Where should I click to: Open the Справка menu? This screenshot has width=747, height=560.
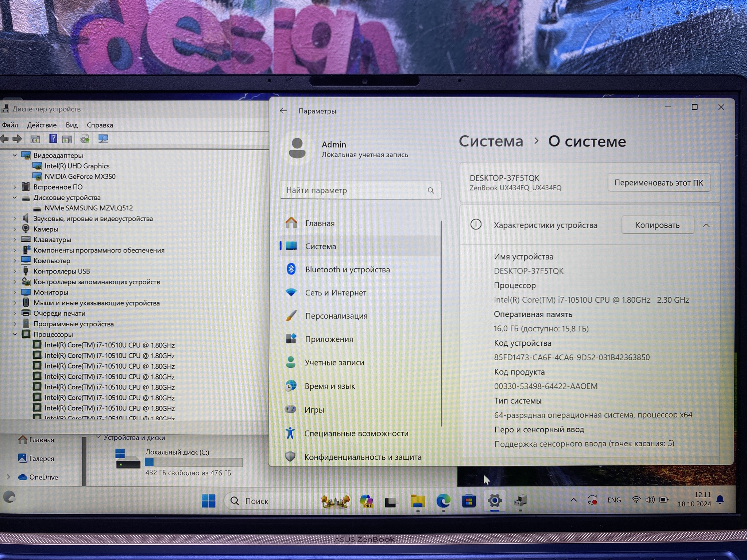(x=100, y=125)
